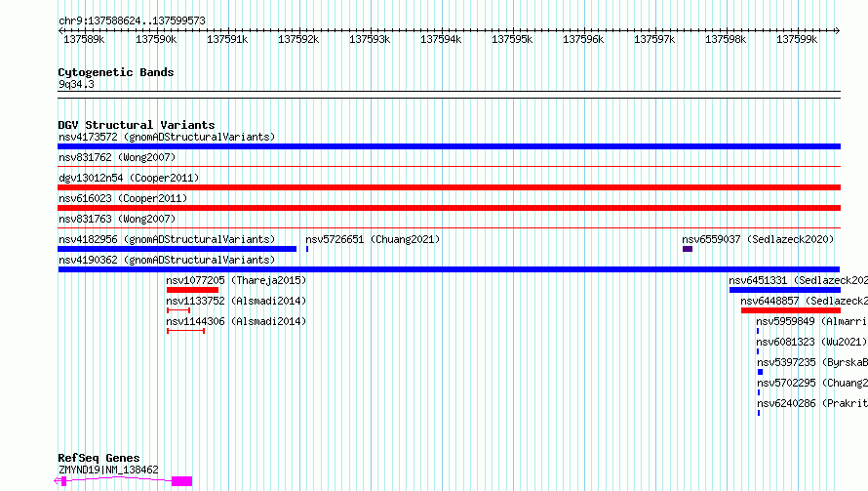Click the 137595k ruler tick label
The image size is (868, 491).
coord(512,39)
